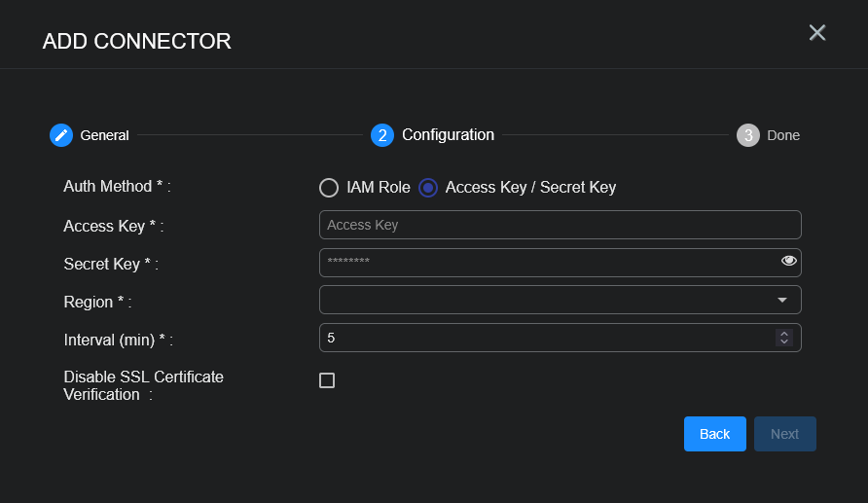Click inside the empty Region select box

coord(545,300)
